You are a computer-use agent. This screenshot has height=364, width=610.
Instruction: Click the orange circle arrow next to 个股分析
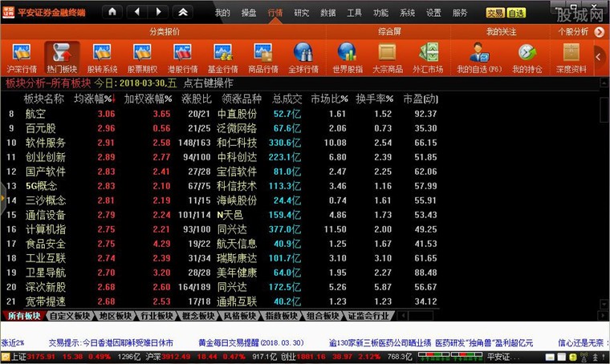pos(599,32)
